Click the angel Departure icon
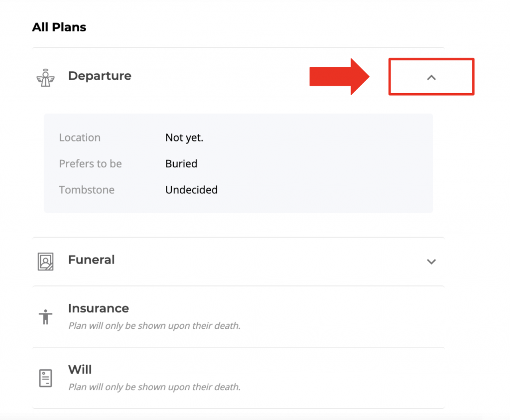 coord(45,78)
